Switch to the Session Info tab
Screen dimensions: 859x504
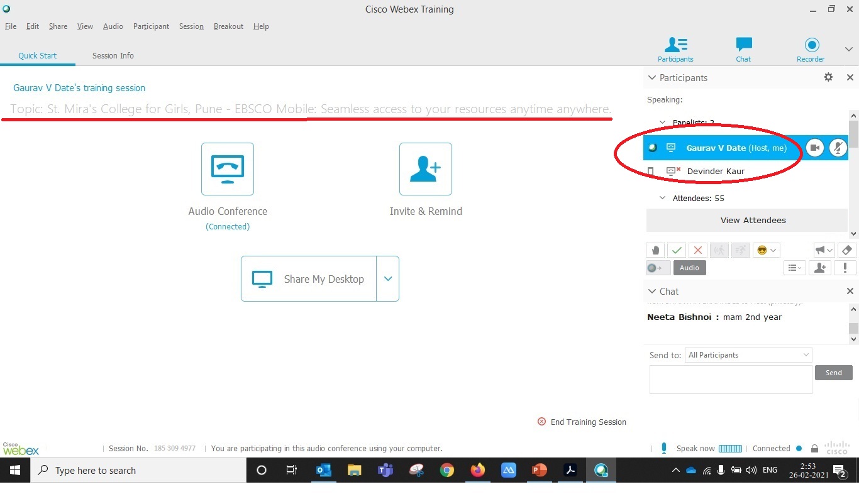pyautogui.click(x=113, y=55)
